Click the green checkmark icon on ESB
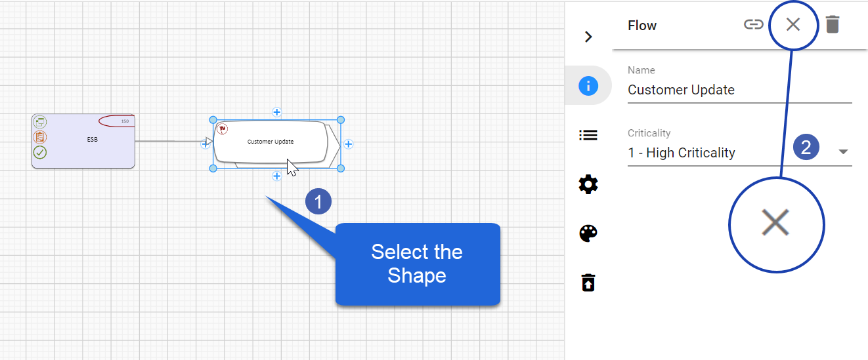The width and height of the screenshot is (868, 360). 40,152
